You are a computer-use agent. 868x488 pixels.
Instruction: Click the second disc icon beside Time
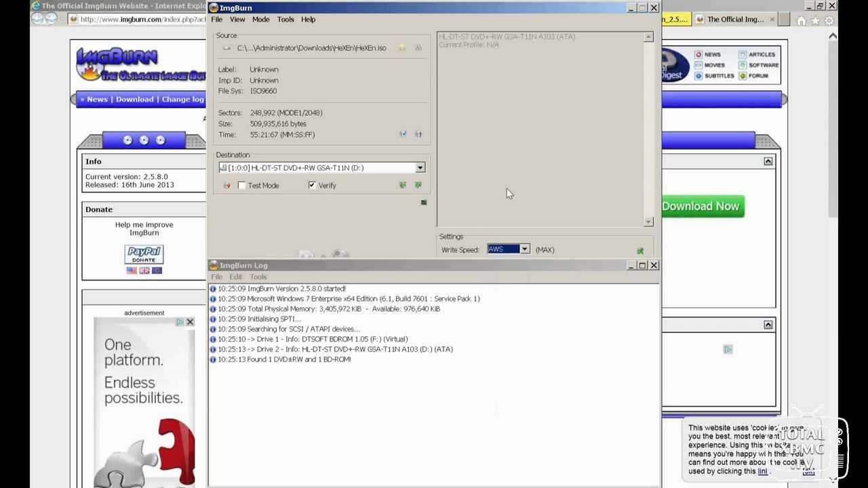(418, 134)
